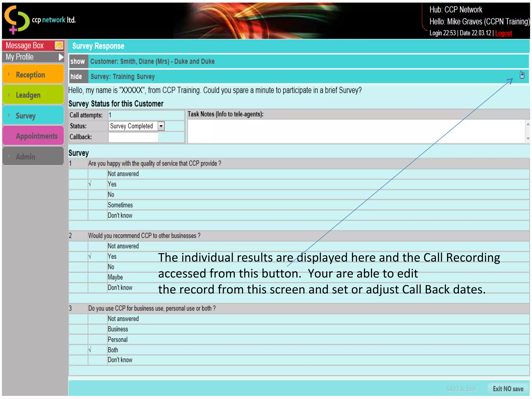This screenshot has height=399, width=532.
Task: Click the Callback date field
Action: point(133,137)
